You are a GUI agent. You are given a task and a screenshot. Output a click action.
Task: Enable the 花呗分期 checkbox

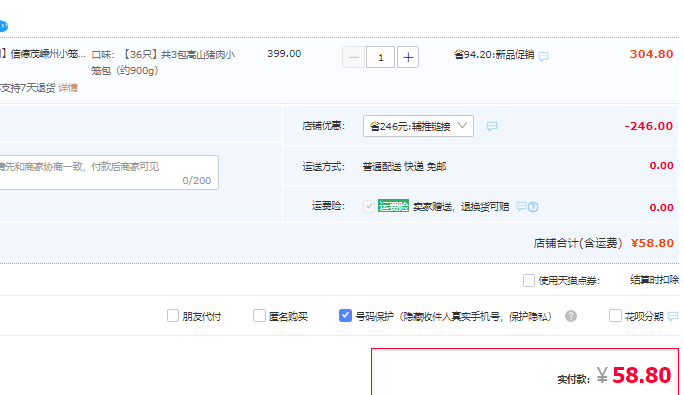pyautogui.click(x=615, y=316)
